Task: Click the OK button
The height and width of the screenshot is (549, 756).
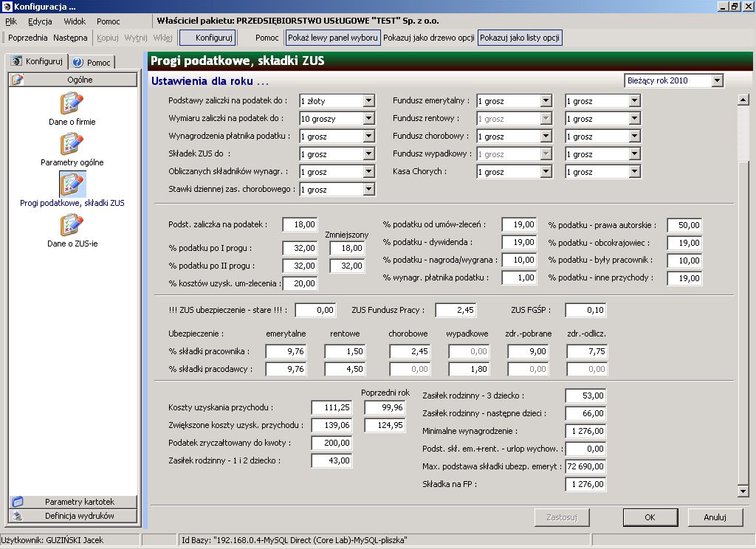Action: click(x=650, y=517)
